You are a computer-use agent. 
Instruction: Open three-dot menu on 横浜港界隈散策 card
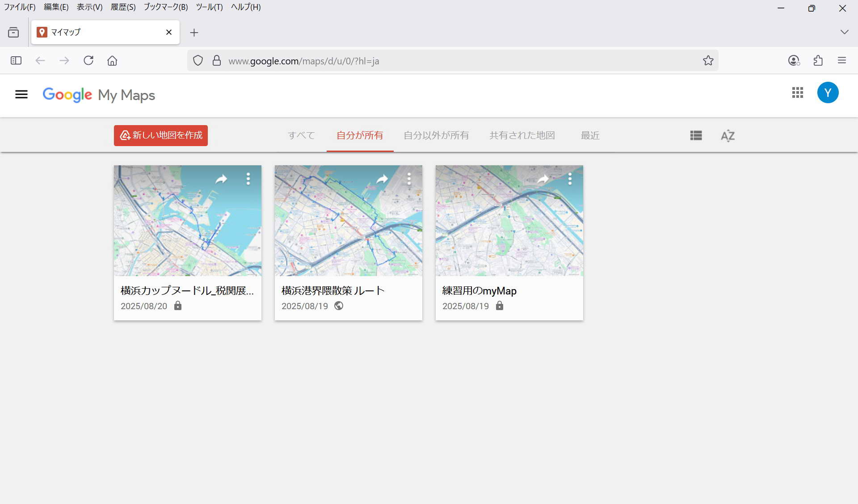click(x=409, y=179)
